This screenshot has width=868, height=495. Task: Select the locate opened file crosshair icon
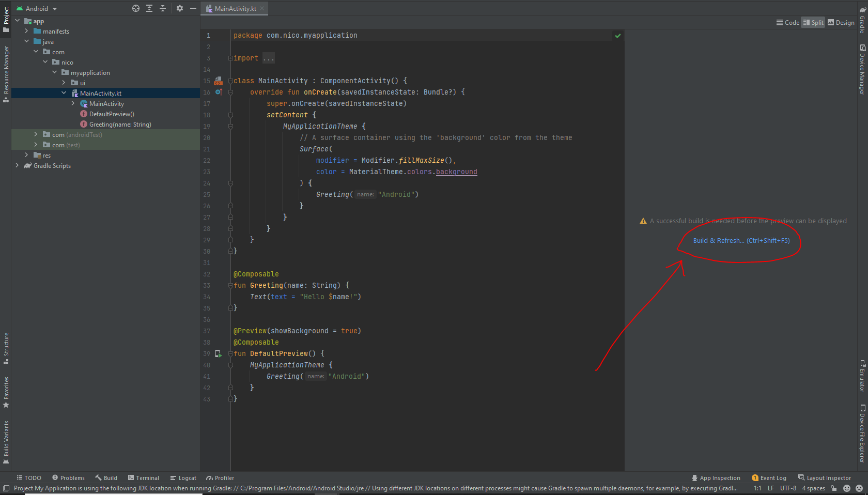[x=135, y=8]
